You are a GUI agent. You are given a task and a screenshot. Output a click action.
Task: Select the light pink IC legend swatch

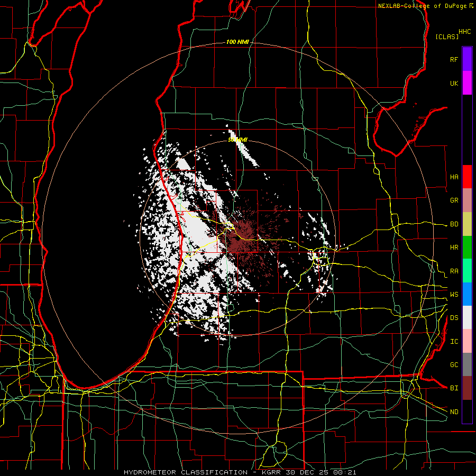(467, 341)
